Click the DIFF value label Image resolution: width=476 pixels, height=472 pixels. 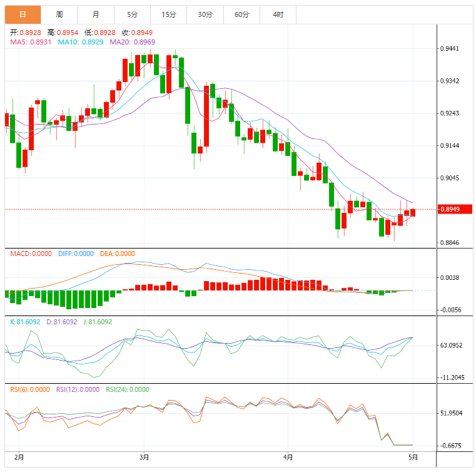click(75, 254)
